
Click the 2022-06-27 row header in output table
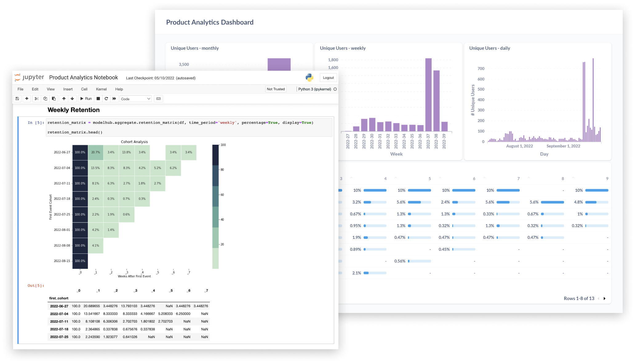[59, 306]
